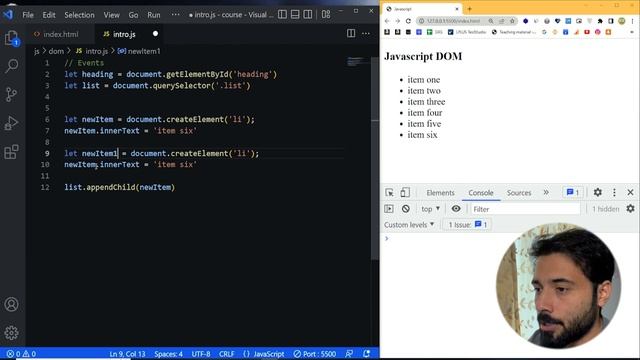Open the Go menu
Image resolution: width=640 pixels, height=360 pixels.
pyautogui.click(x=133, y=15)
